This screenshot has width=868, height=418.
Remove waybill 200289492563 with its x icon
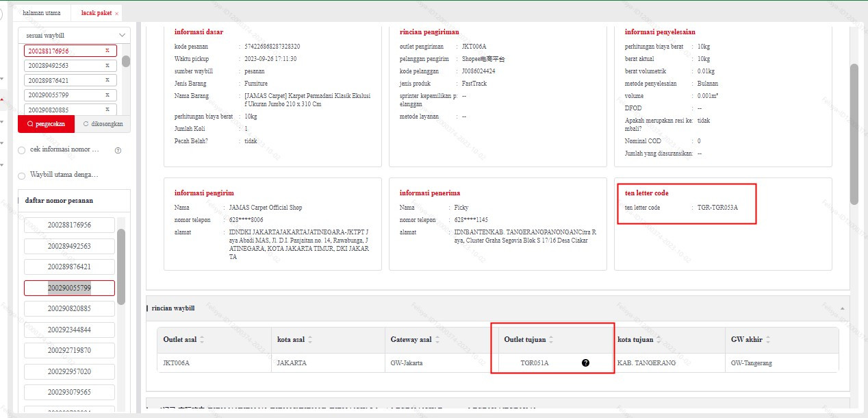point(107,65)
